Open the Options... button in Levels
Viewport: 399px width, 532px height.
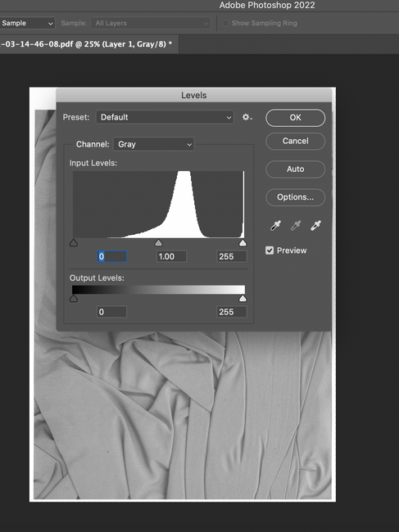[296, 197]
